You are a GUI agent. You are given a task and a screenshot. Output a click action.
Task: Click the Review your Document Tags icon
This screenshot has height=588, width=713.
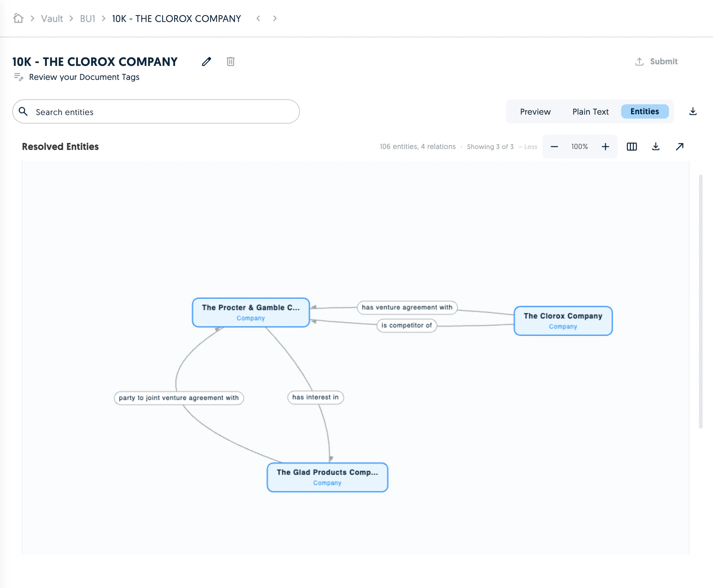click(18, 77)
